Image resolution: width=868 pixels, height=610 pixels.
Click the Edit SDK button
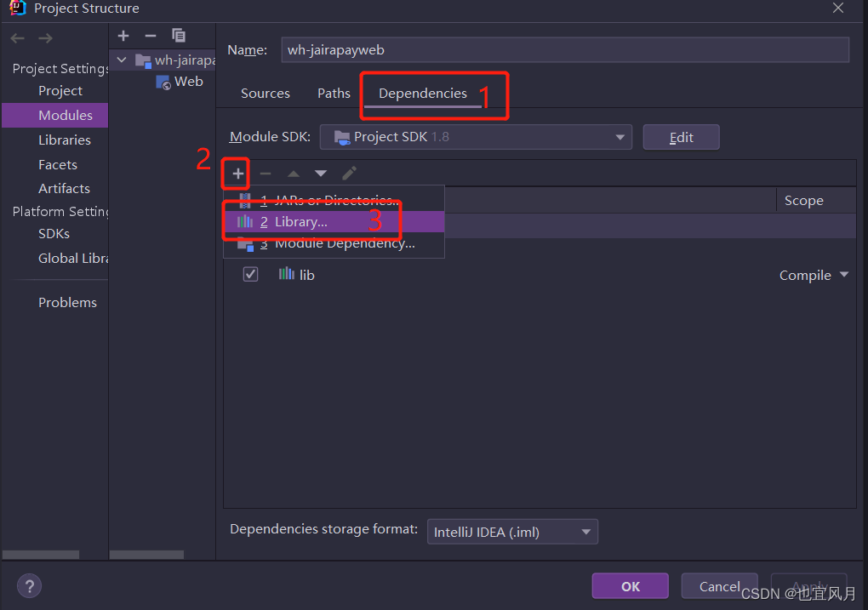coord(682,137)
